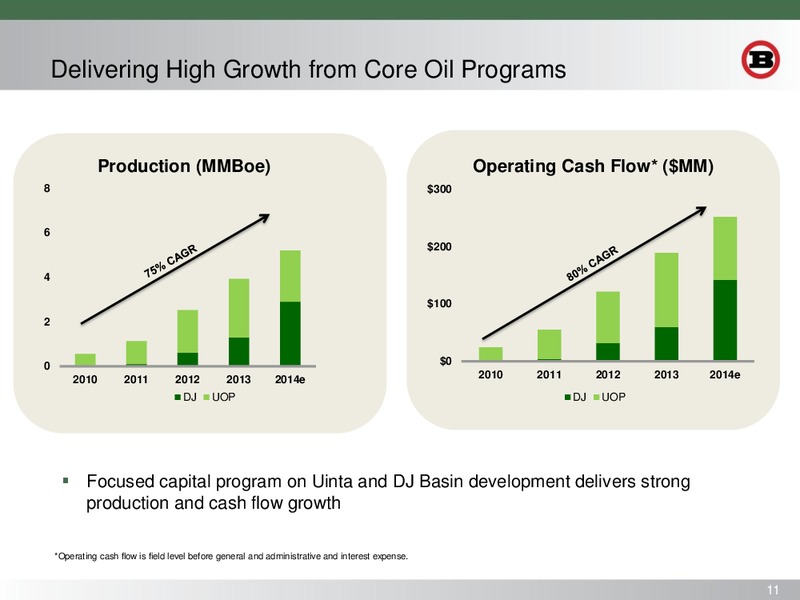The width and height of the screenshot is (800, 600).
Task: Click the slide title "Delivering High Growth from Core Oil Programs"
Action: (308, 69)
